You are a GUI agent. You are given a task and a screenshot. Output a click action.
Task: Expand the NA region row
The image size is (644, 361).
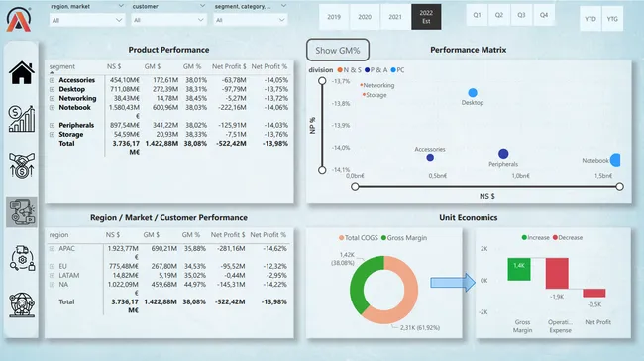(x=53, y=285)
